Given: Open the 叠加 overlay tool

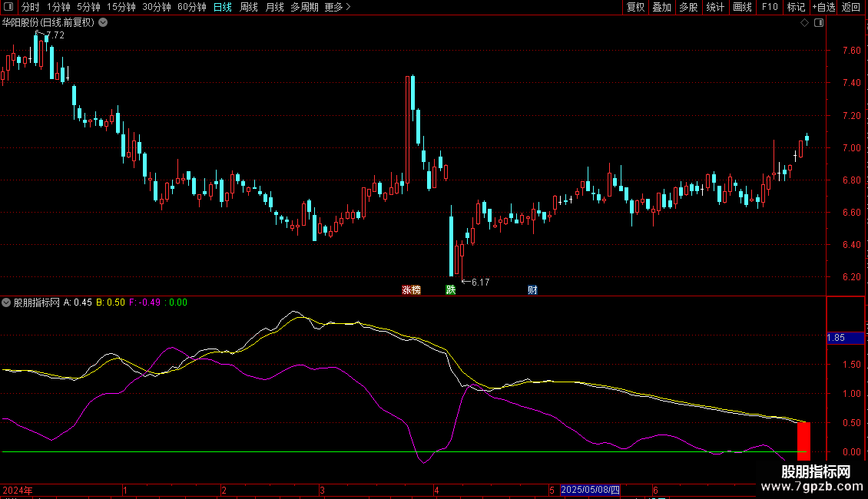Looking at the screenshot, I should pos(661,7).
